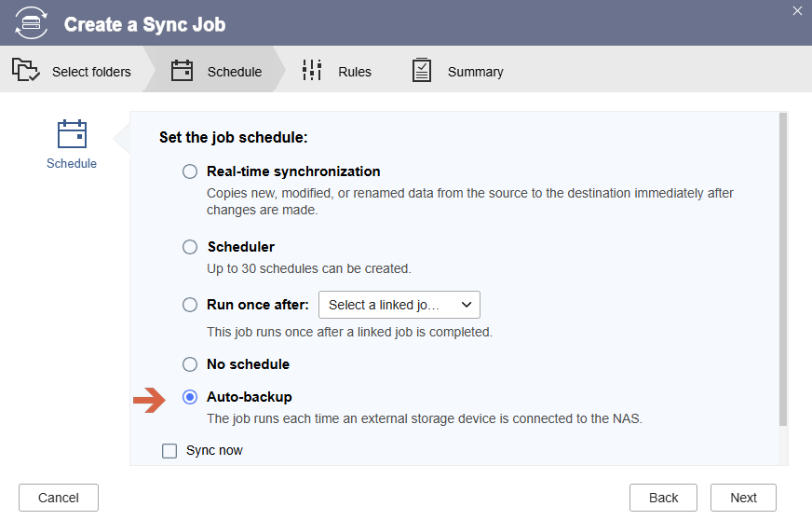The width and height of the screenshot is (812, 520).
Task: Click the sync job logo icon in header
Action: pyautogui.click(x=31, y=23)
